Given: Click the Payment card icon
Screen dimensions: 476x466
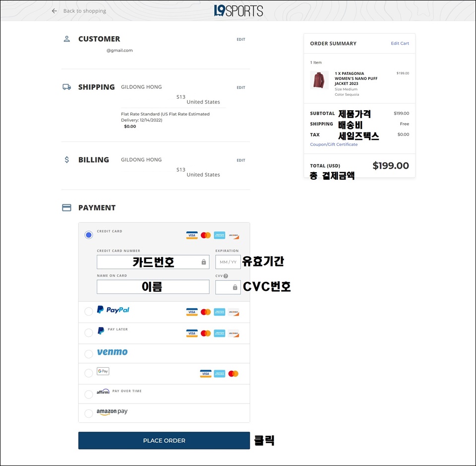Looking at the screenshot, I should coord(66,208).
